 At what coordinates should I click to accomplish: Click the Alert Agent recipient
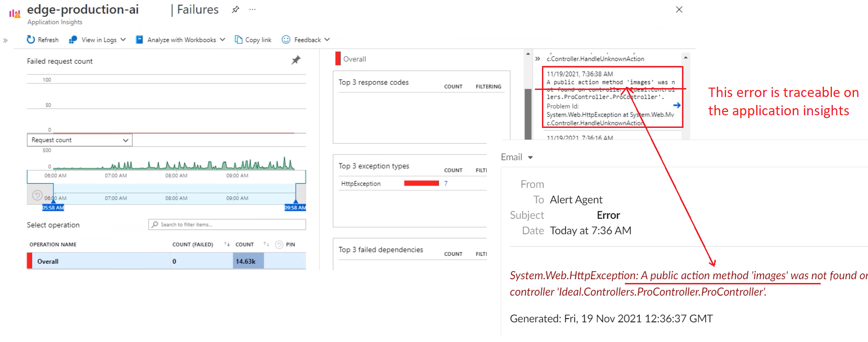(x=576, y=200)
